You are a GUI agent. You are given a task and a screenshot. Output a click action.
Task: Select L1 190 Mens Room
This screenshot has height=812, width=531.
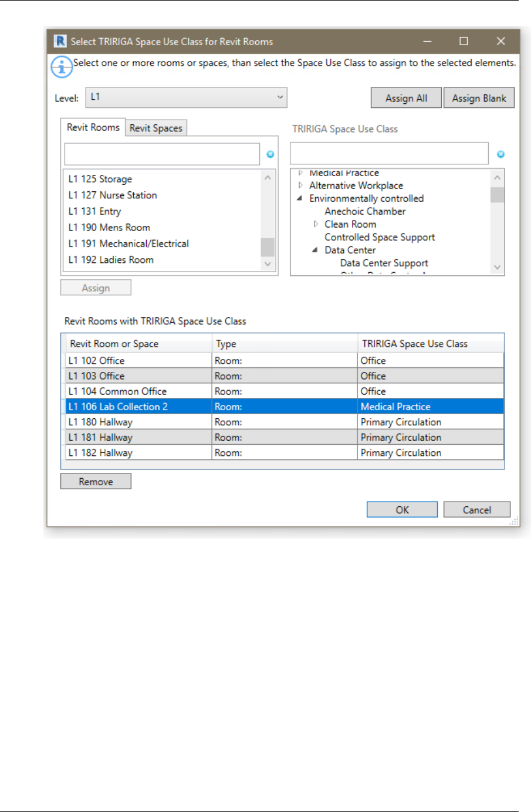coord(109,227)
